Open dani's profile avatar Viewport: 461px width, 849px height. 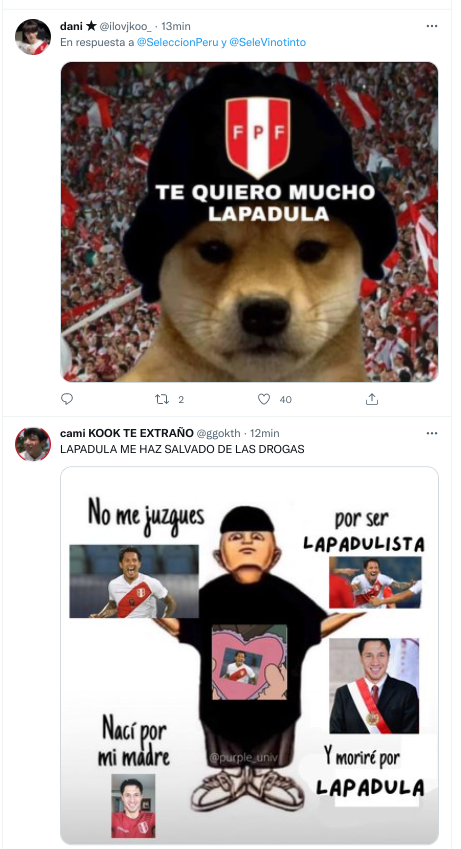coord(33,37)
